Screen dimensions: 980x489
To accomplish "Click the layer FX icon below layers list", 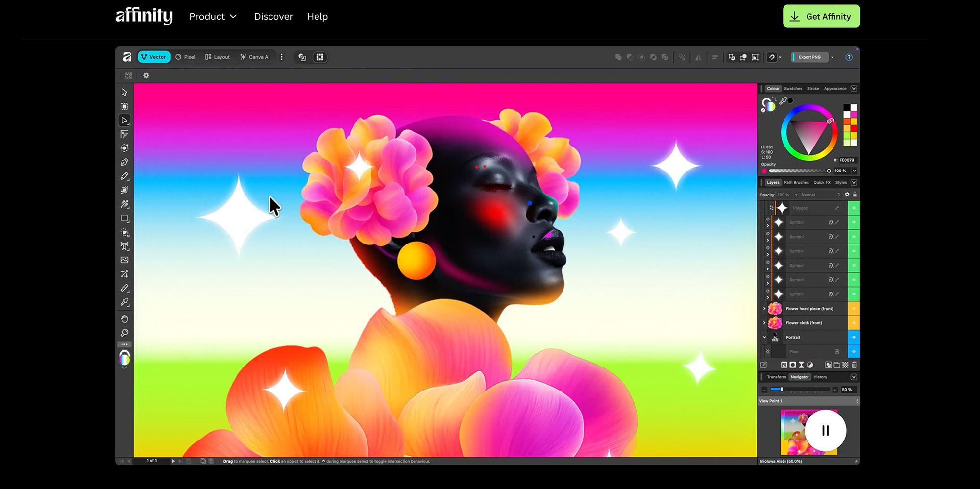I will click(784, 365).
